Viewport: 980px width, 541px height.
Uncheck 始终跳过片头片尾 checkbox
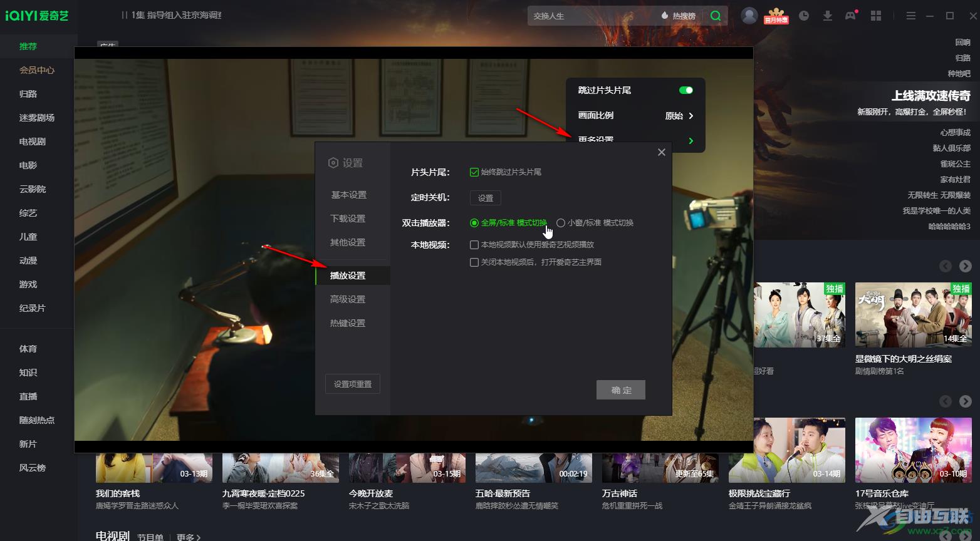(474, 172)
